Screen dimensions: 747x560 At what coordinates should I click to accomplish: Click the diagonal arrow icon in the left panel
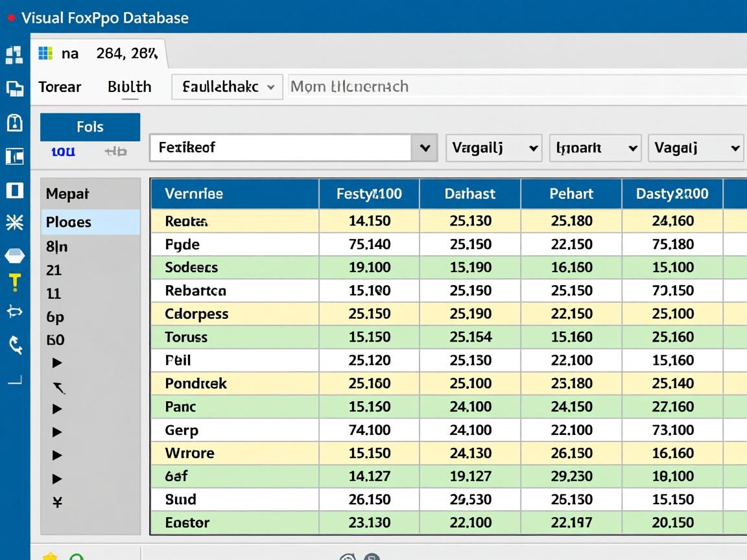(x=59, y=388)
